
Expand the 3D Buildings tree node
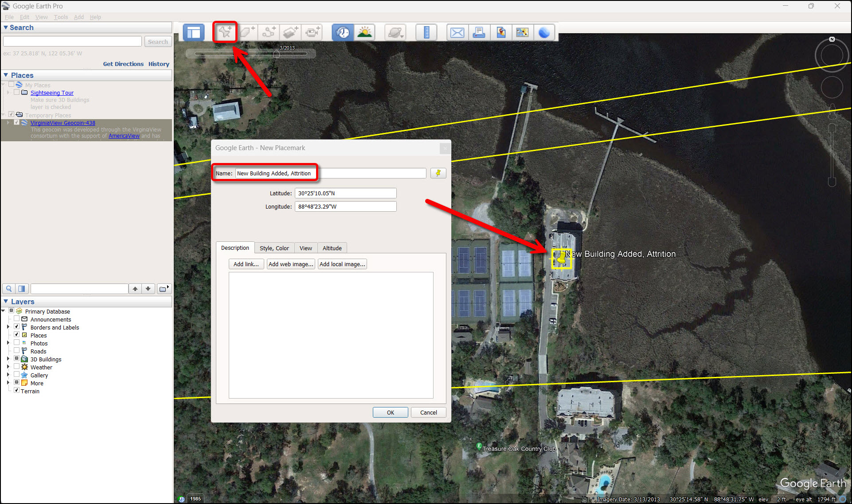point(8,359)
